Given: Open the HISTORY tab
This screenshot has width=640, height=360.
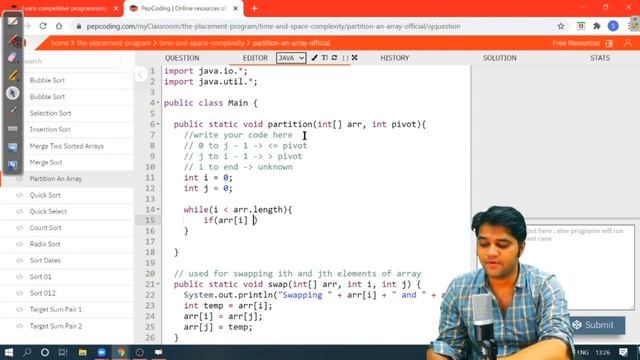Looking at the screenshot, I should (x=395, y=58).
